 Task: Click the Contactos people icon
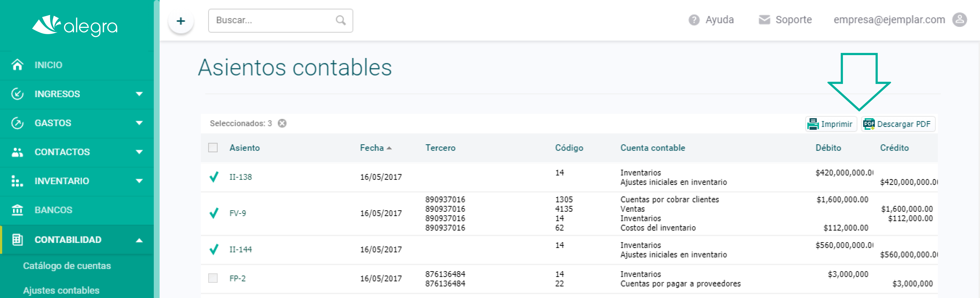17,152
